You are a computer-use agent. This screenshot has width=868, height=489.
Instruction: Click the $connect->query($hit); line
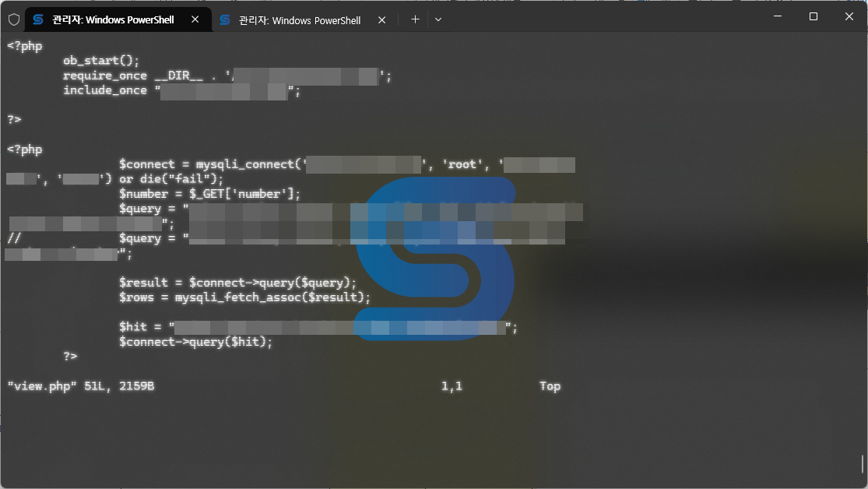(196, 342)
